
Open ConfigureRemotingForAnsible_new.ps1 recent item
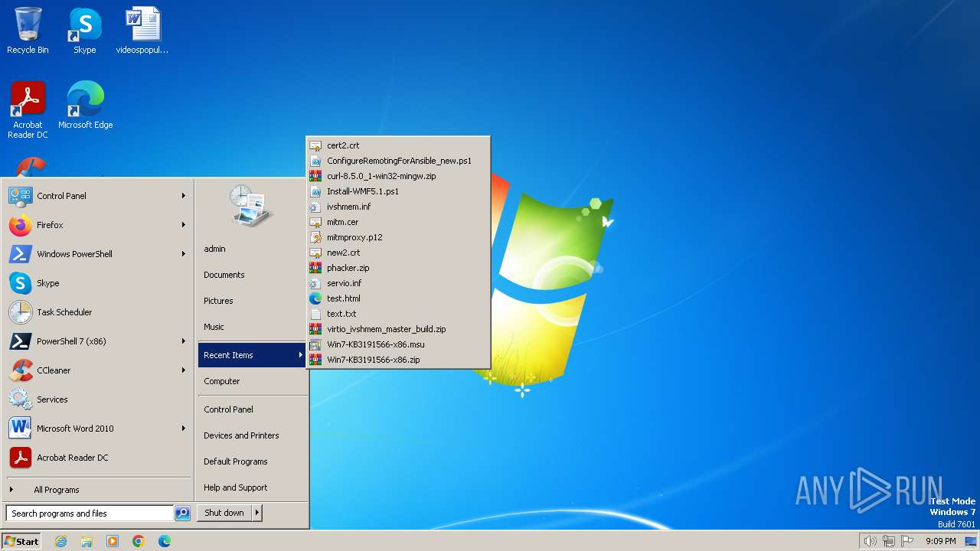tap(397, 161)
